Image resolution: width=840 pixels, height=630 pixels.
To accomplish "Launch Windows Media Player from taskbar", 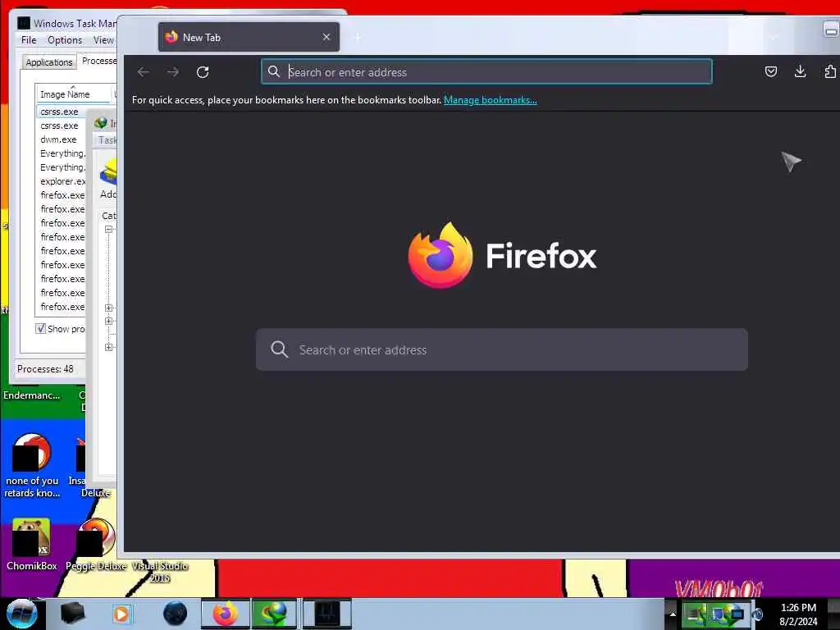I will point(121,614).
